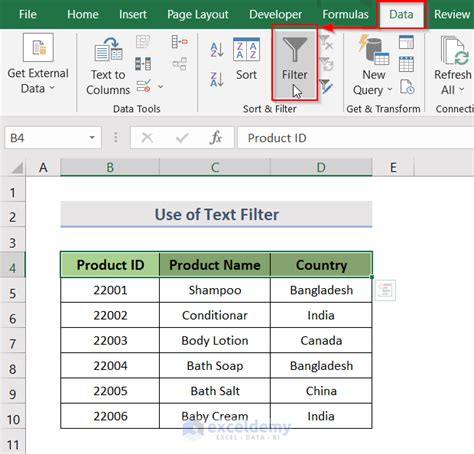Viewport: 474px width, 454px height.
Task: Click the Insert Function fx icon
Action: coord(216,137)
